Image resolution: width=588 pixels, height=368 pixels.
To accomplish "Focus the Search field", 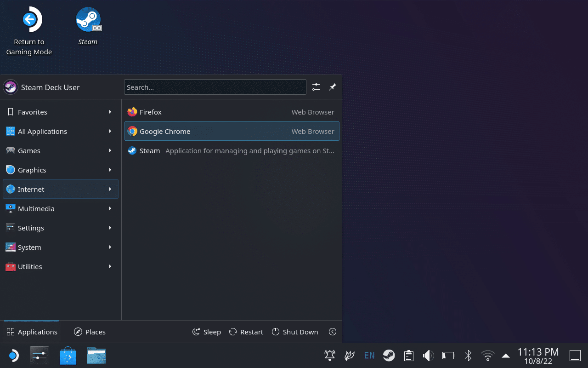I will click(215, 87).
